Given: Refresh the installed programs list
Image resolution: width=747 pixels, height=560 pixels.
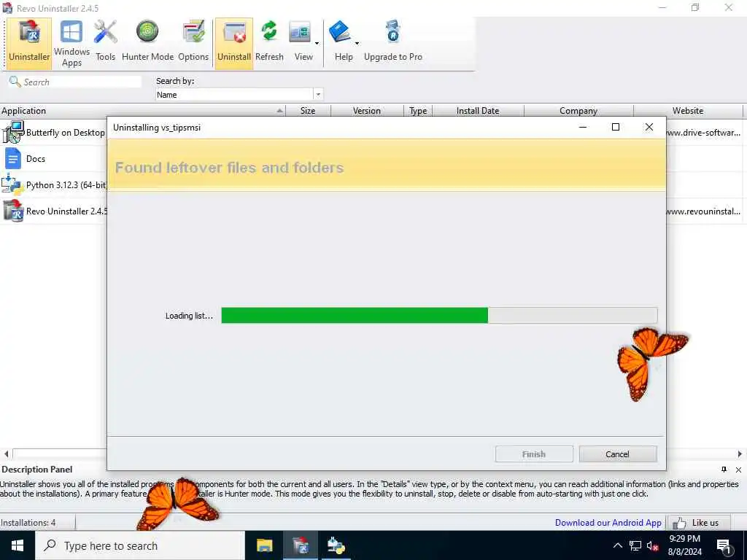Looking at the screenshot, I should point(269,43).
